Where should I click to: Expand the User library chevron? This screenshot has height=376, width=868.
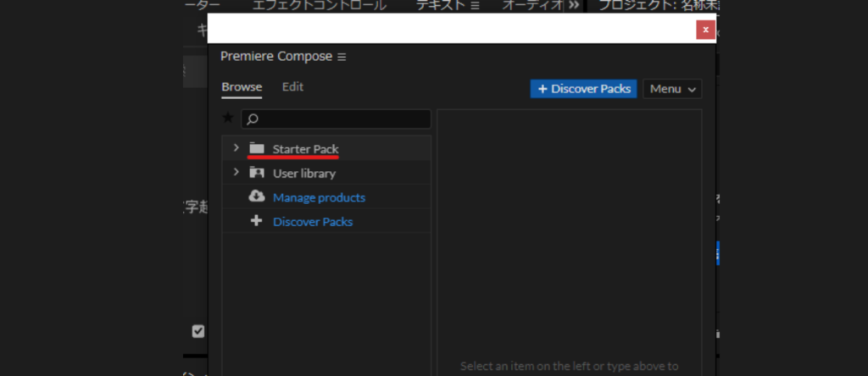[236, 173]
